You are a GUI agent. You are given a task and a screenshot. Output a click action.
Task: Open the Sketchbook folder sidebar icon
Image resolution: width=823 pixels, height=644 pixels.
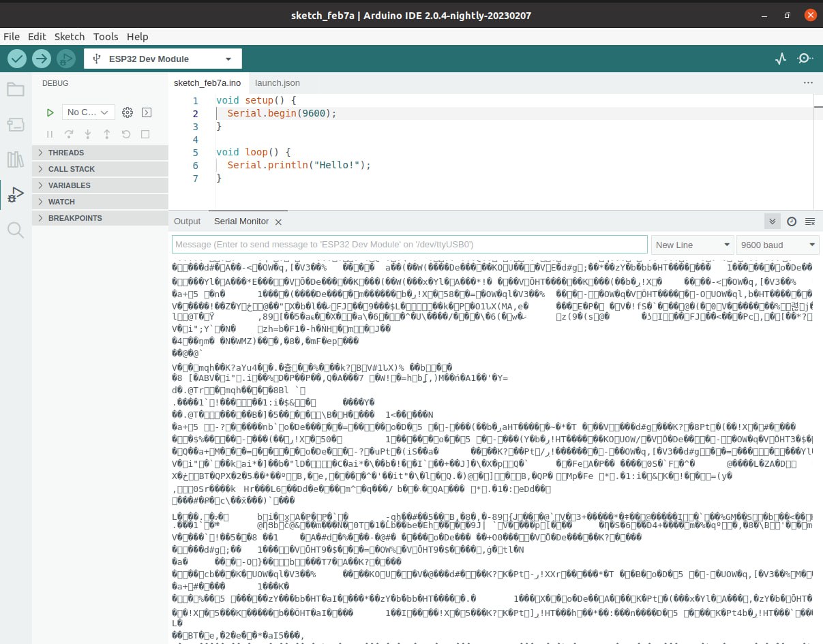[x=15, y=89]
